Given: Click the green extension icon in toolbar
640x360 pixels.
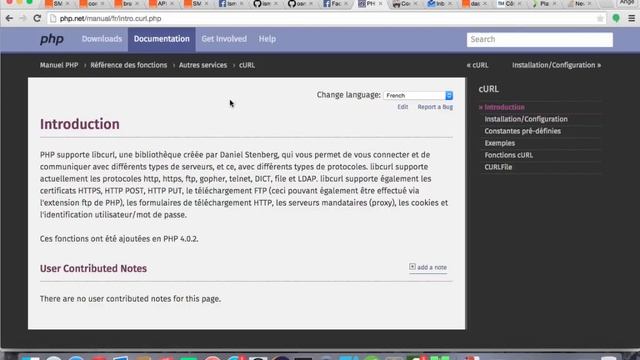Looking at the screenshot, I should point(616,18).
